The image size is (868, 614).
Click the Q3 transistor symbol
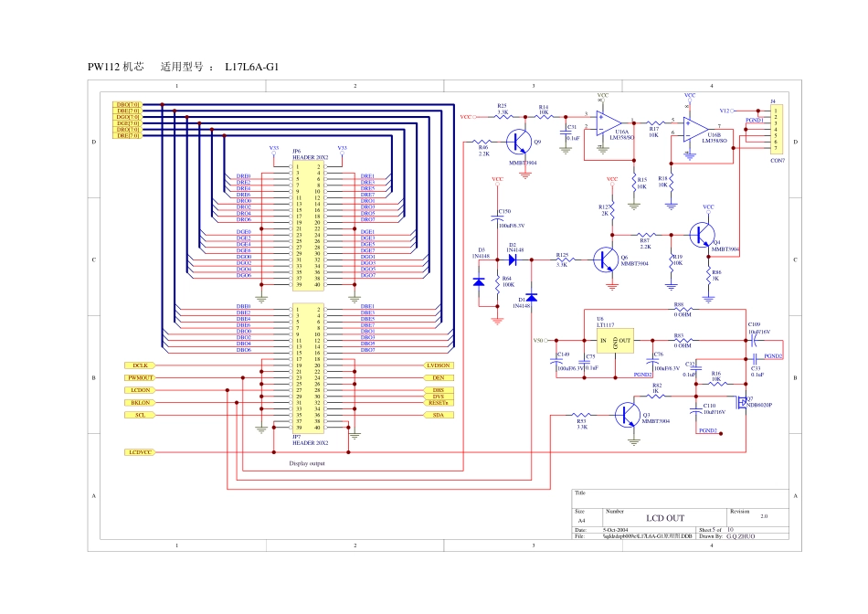(629, 415)
